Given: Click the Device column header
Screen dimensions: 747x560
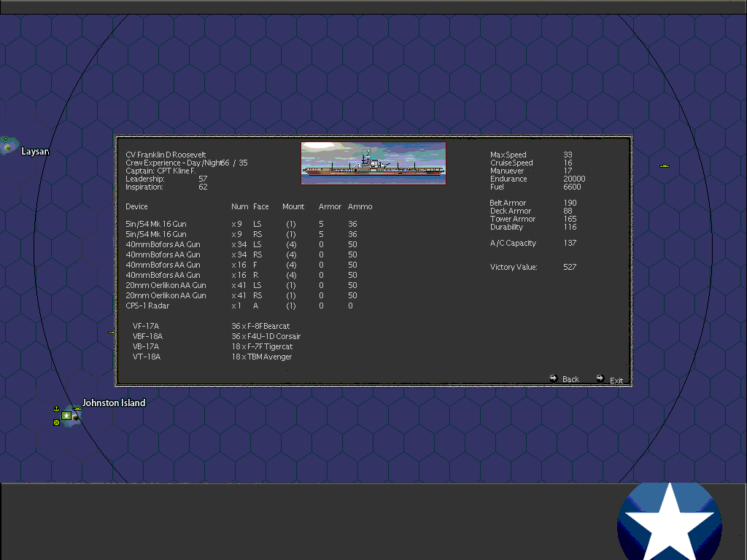Looking at the screenshot, I should (136, 206).
